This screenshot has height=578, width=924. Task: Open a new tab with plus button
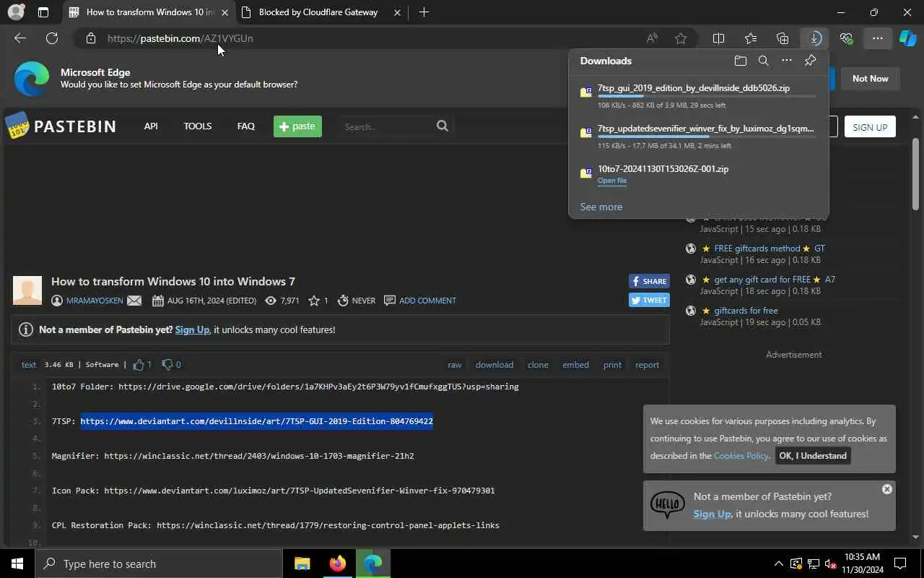[x=424, y=12]
